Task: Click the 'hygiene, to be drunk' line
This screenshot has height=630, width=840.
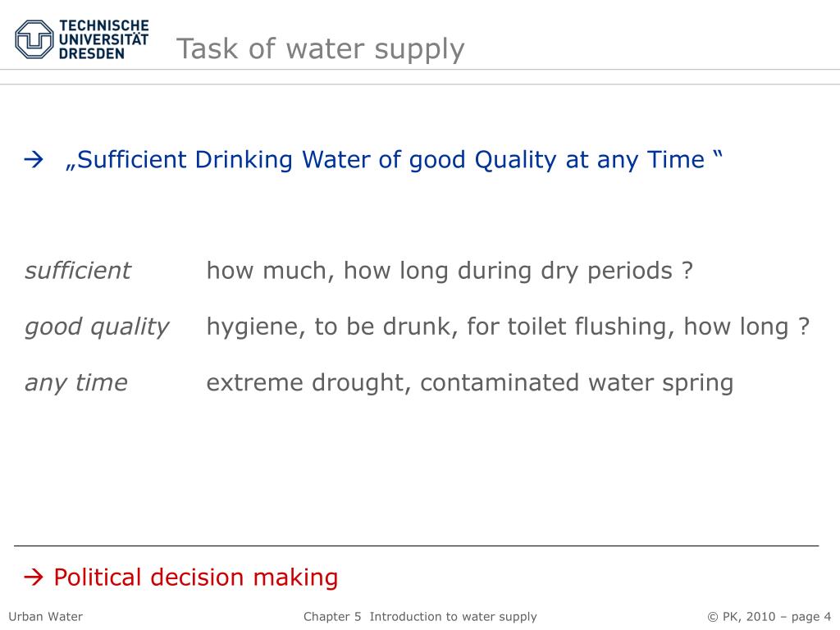Action: coord(508,326)
